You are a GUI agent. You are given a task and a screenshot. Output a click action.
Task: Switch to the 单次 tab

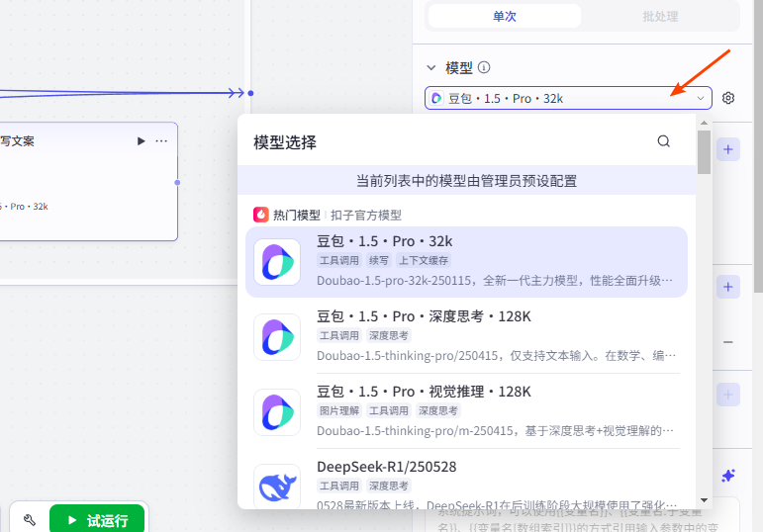tap(504, 17)
